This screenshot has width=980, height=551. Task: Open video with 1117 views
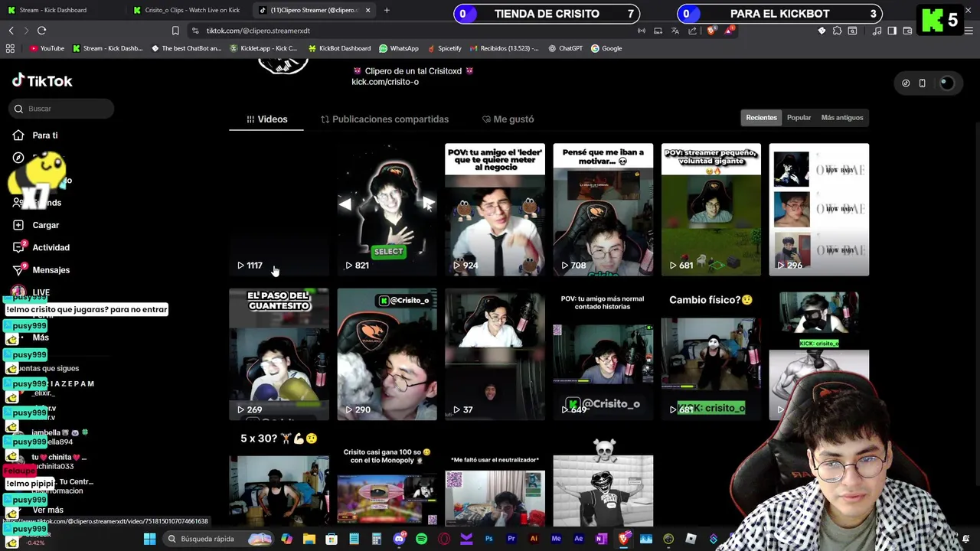[279, 210]
